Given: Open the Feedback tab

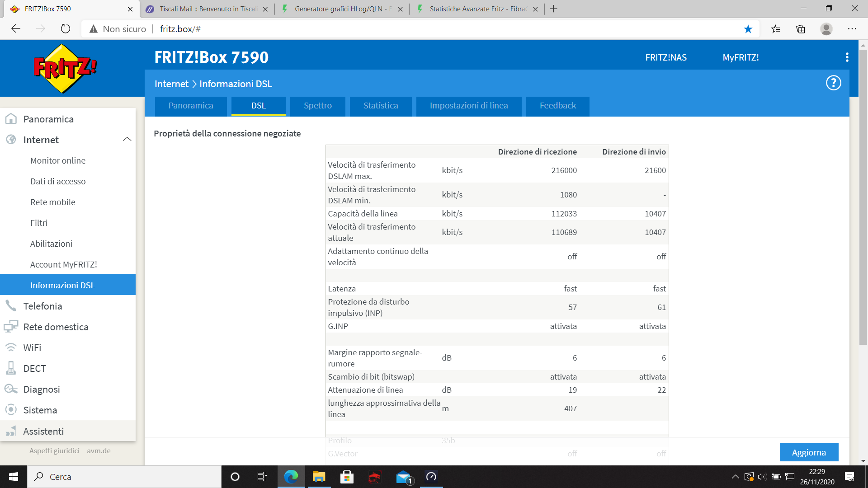Looking at the screenshot, I should click(558, 106).
